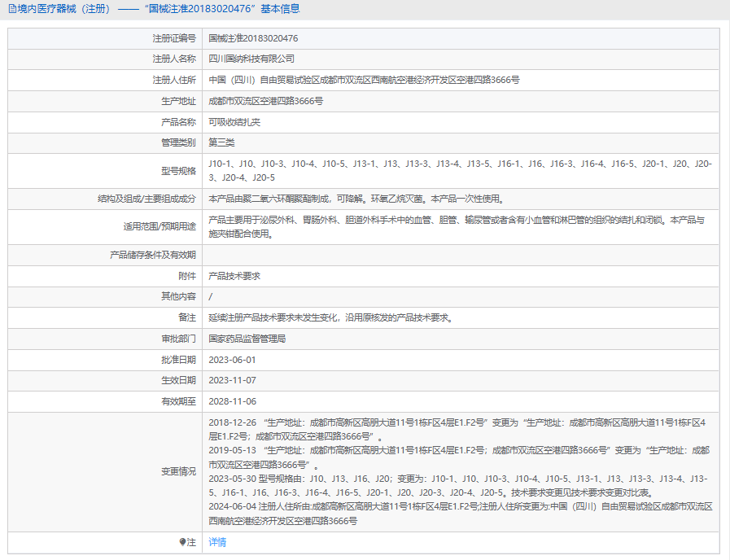Click the 型号规格 model list value

tap(460, 171)
